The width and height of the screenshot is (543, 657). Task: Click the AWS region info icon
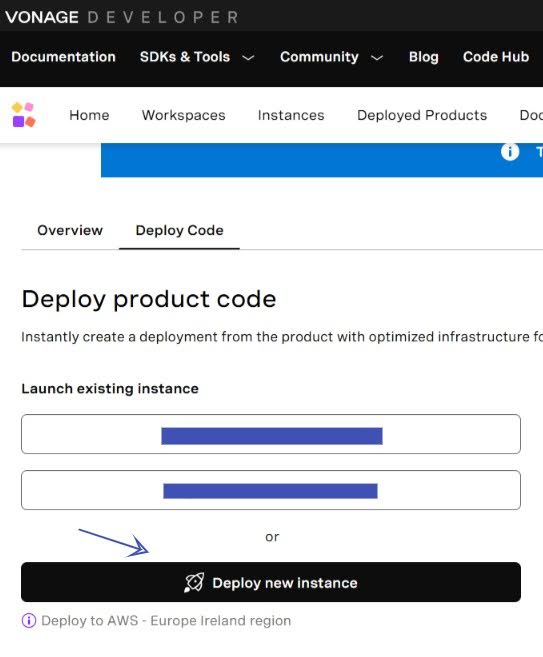tap(29, 621)
